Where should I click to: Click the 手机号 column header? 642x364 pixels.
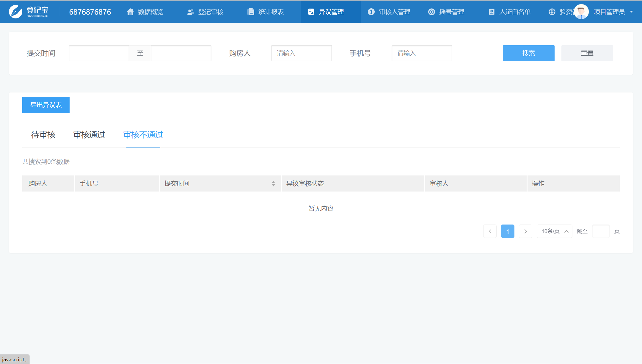(117, 183)
